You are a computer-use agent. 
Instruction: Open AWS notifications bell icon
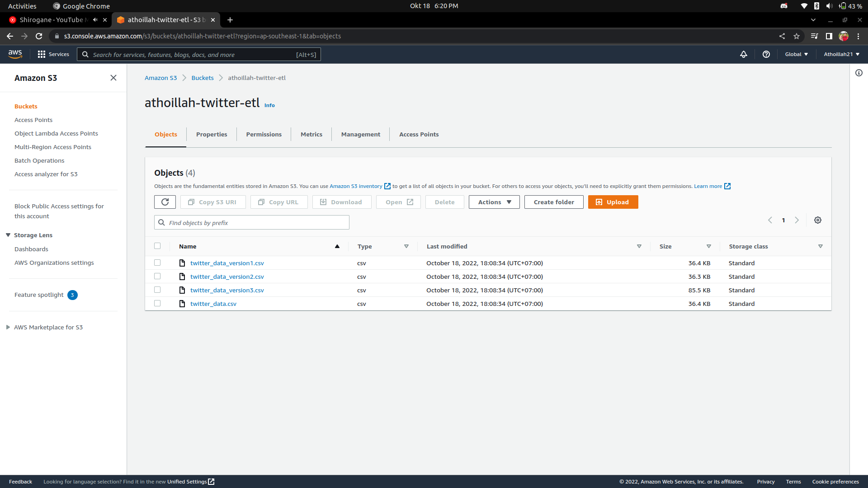743,54
